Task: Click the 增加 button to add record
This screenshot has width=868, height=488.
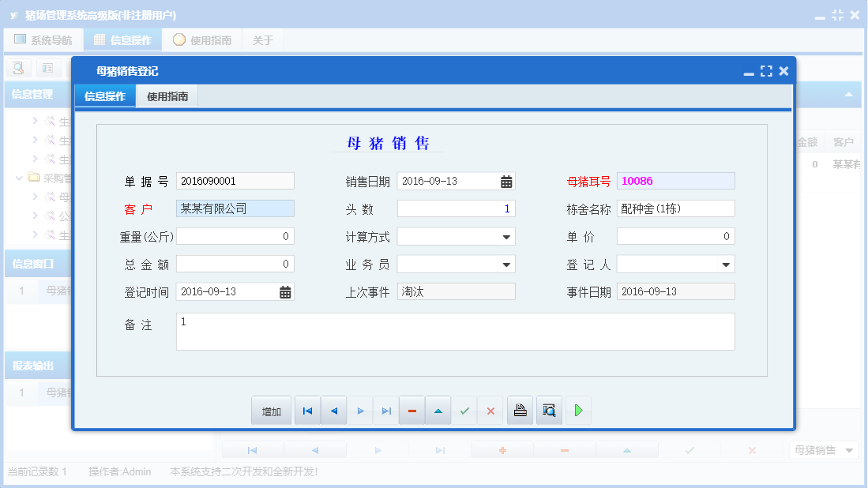Action: 271,410
